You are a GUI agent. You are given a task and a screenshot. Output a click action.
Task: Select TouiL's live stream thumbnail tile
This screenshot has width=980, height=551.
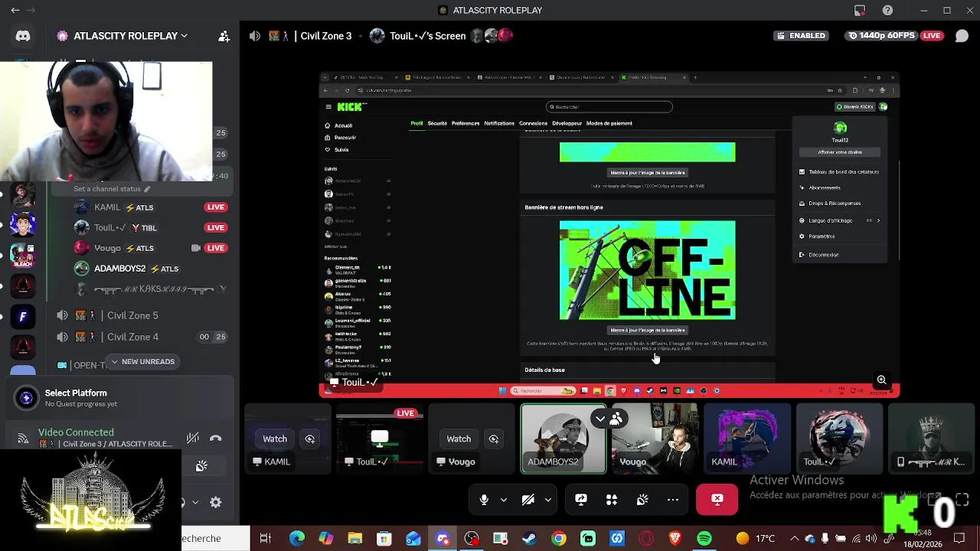point(380,439)
